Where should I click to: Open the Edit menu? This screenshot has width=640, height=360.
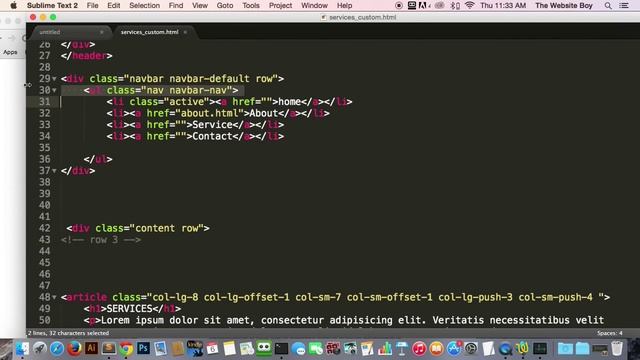113,5
